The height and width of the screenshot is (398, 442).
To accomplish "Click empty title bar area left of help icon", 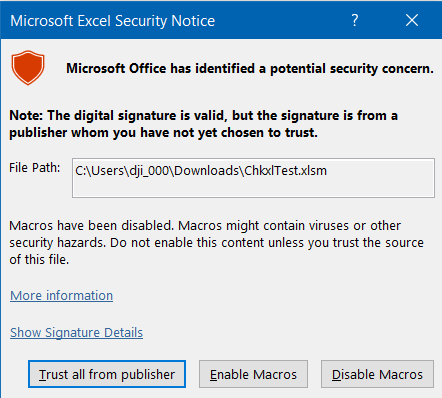I will pos(280,21).
